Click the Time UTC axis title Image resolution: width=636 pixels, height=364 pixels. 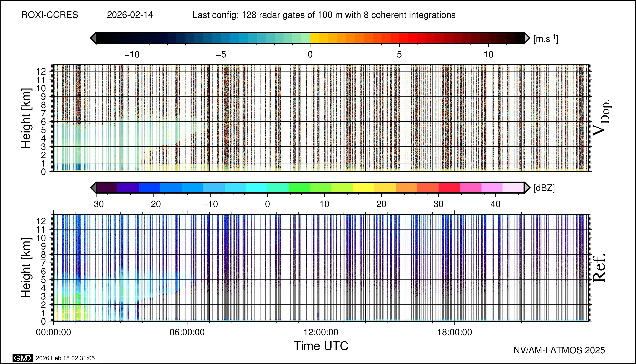321,346
